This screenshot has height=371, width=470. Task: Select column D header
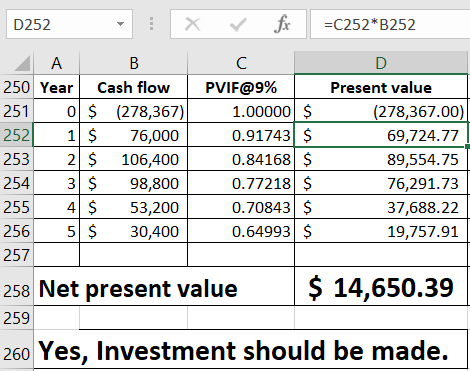(x=381, y=63)
